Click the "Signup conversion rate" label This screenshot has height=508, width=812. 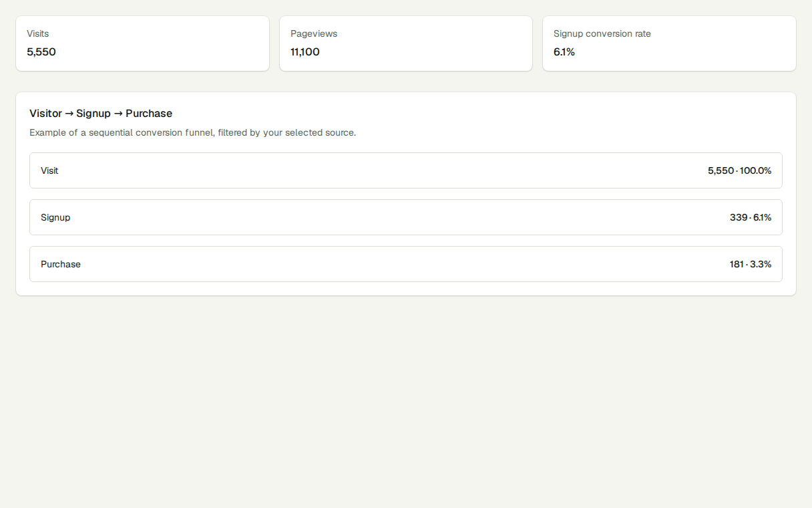pyautogui.click(x=602, y=33)
